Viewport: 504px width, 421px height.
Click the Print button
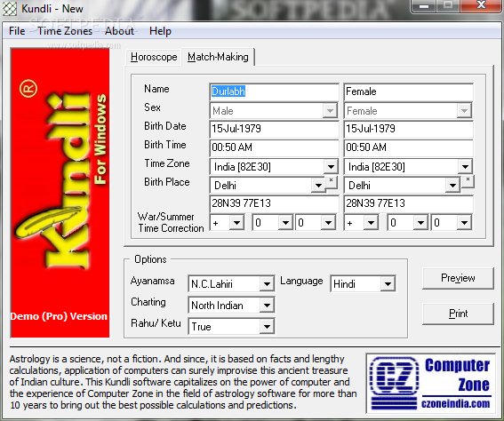[458, 314]
